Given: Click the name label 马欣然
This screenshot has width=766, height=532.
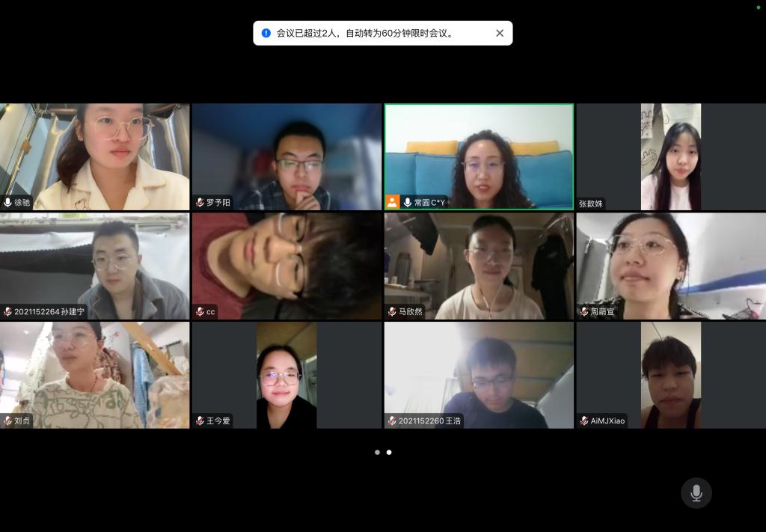Looking at the screenshot, I should point(411,312).
